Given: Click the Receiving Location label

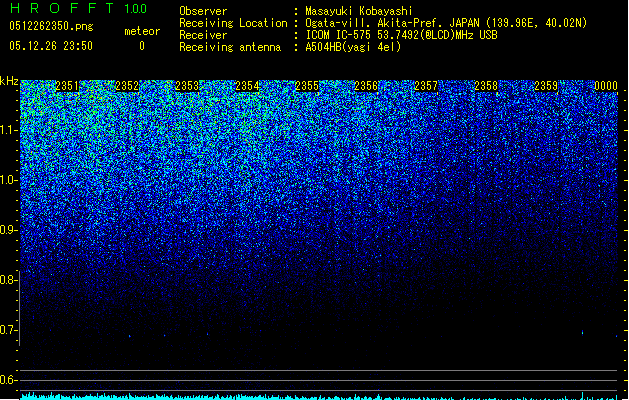Looking at the screenshot, I should coord(233,23).
